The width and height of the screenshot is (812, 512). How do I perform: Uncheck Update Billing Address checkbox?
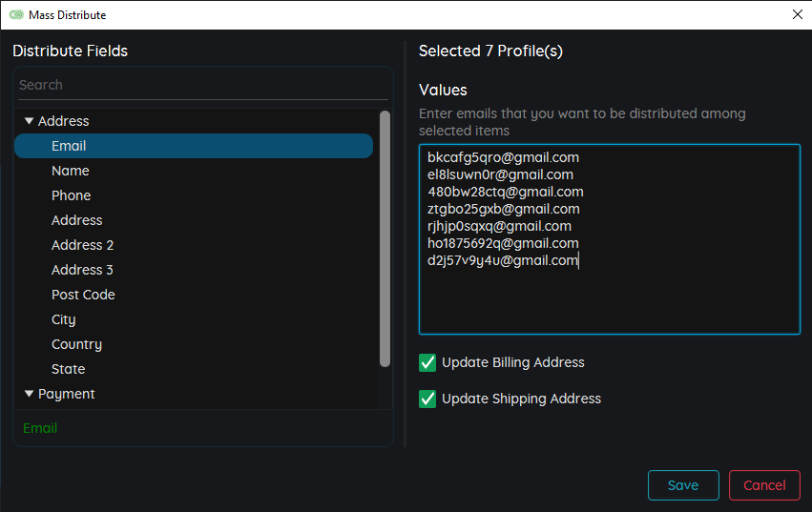(427, 362)
